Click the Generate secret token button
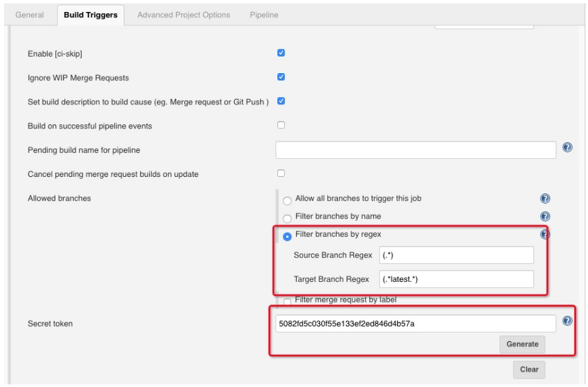Screen dimensions: 588x387 tap(522, 344)
